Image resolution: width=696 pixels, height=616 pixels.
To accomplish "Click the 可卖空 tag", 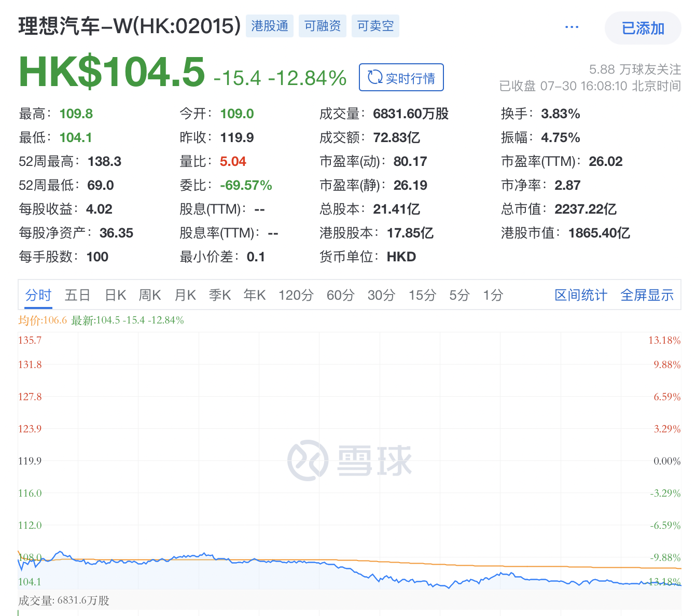I will coord(375,26).
